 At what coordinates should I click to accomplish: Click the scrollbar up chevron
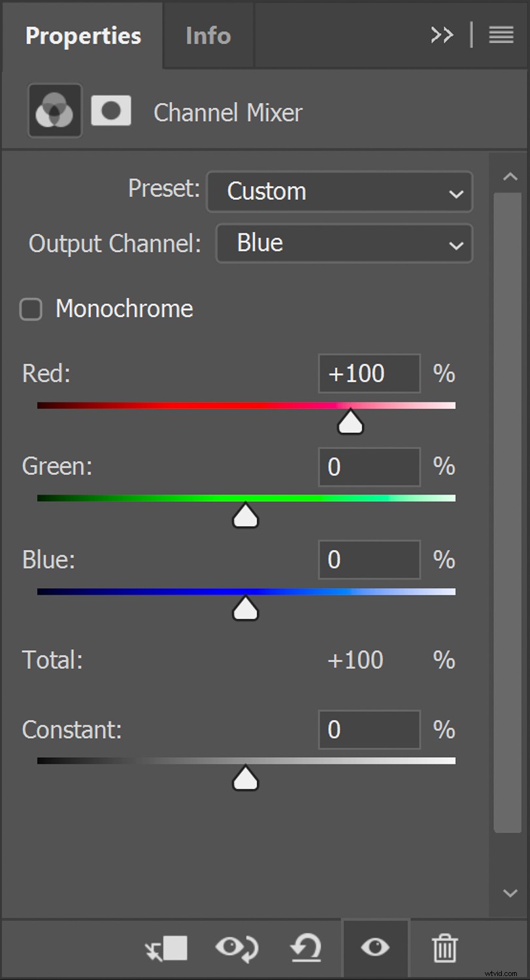click(x=510, y=176)
